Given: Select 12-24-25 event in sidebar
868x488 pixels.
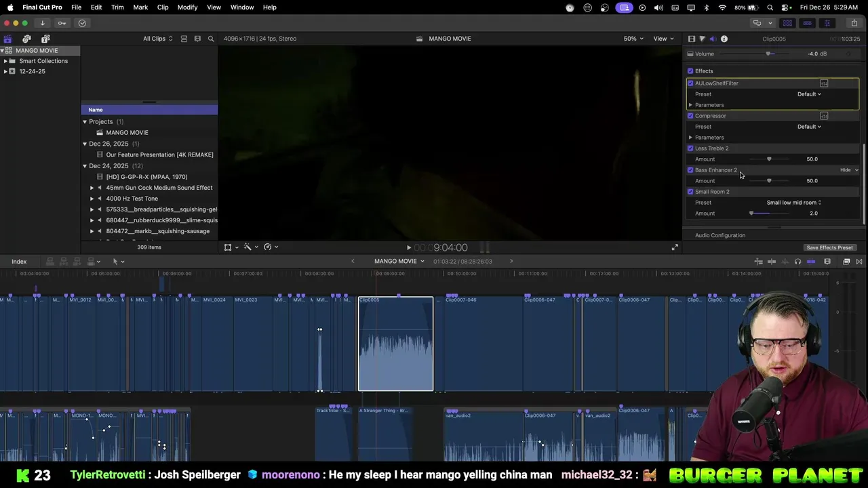Looking at the screenshot, I should click(32, 71).
